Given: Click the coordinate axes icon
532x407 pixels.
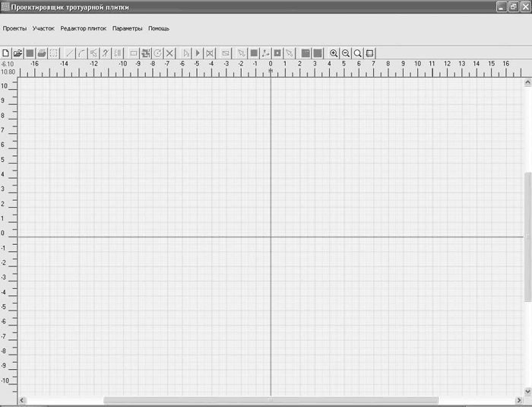Looking at the screenshot, I should tap(266, 53).
